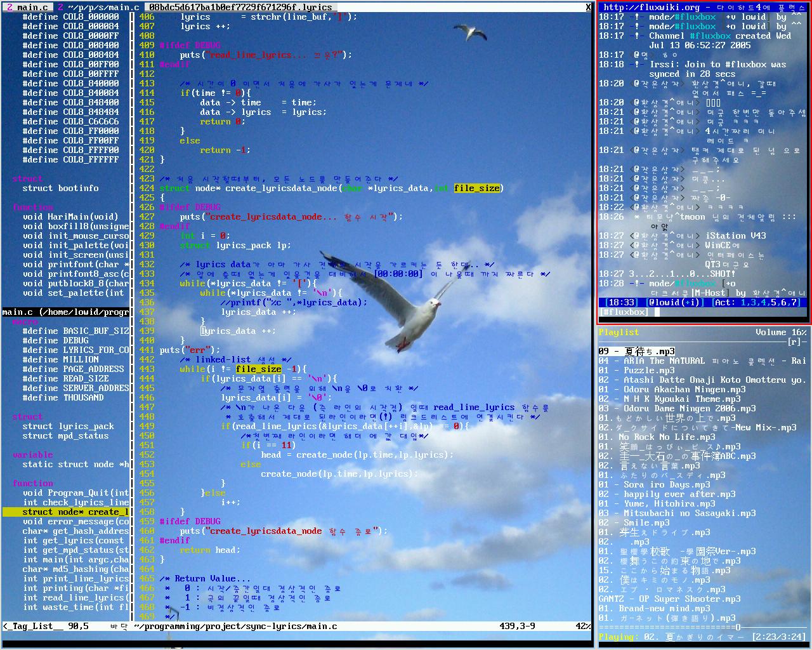This screenshot has width=812, height=650.
Task: Close the Vim tab with the X
Action: [588, 7]
